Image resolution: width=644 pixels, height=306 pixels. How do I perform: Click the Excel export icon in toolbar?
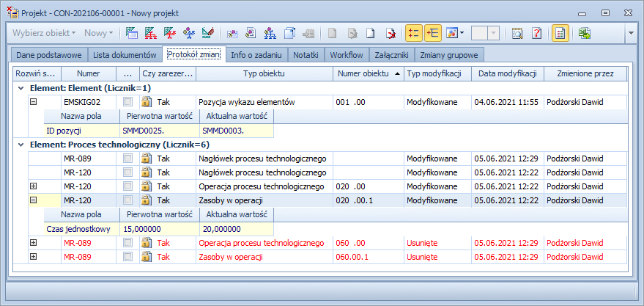click(x=584, y=33)
